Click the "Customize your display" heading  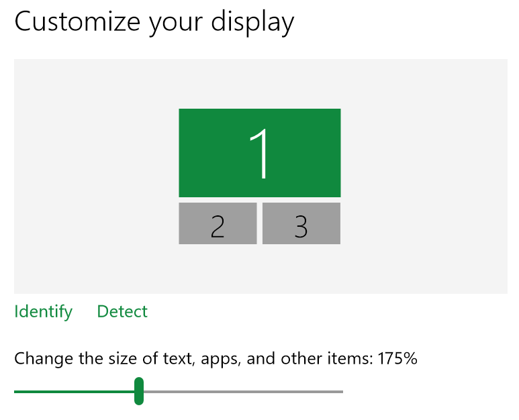154,22
